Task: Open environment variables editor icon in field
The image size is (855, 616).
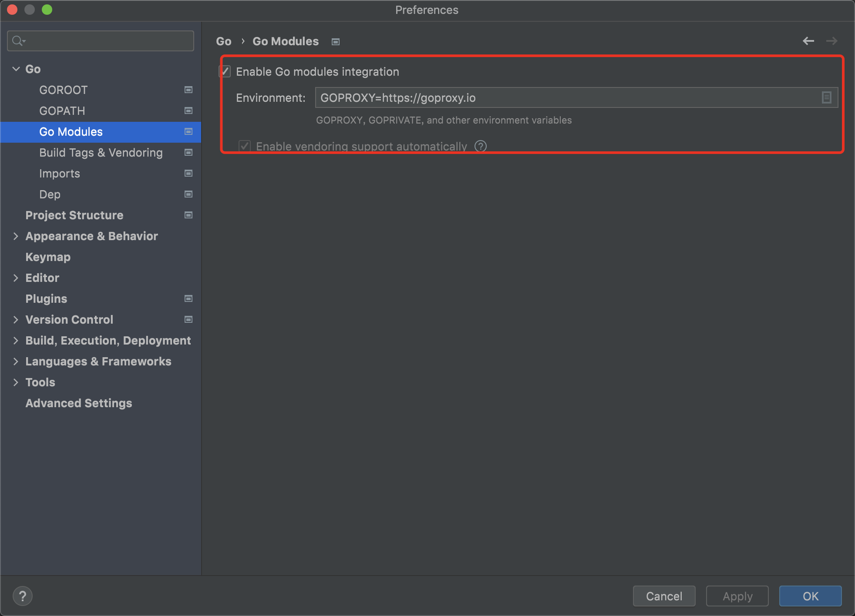Action: [826, 97]
